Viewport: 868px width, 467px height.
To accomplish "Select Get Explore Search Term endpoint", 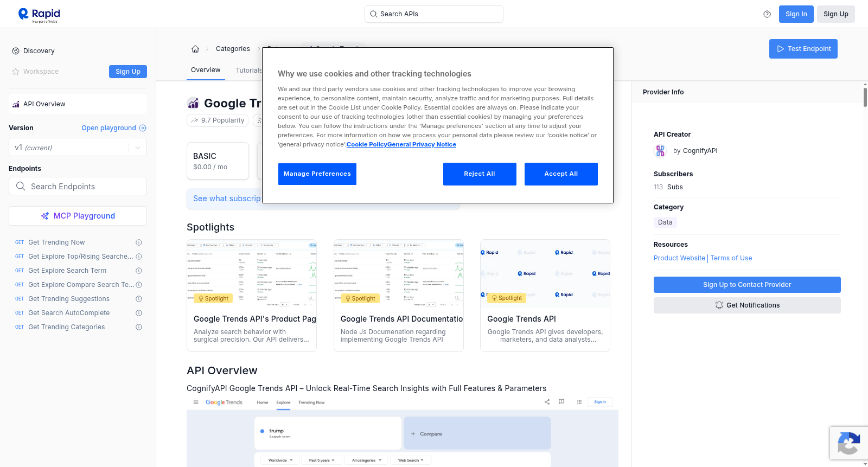I will (x=67, y=271).
